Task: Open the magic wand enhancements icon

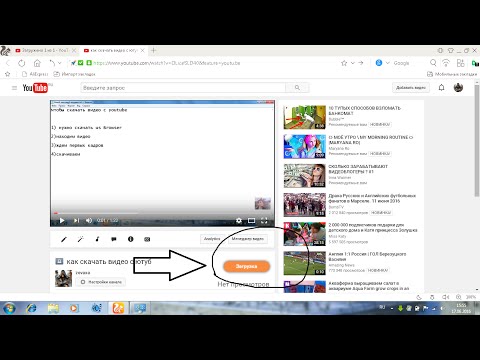Action: tap(80, 239)
